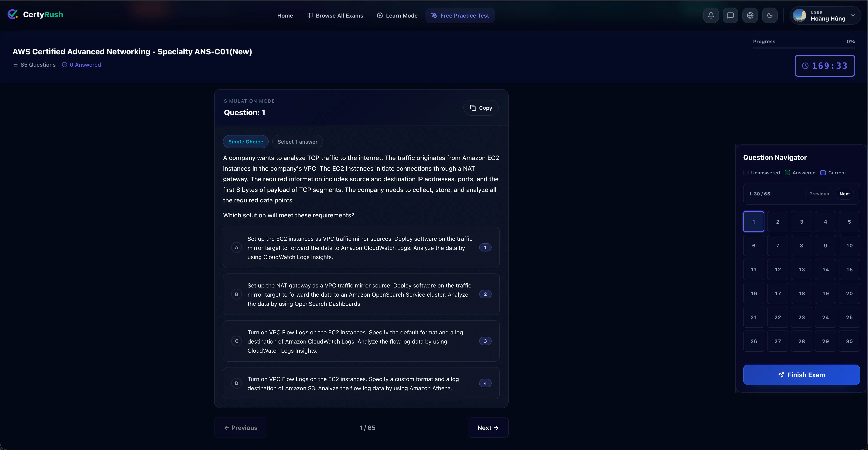Jump to question 28 in navigator
The image size is (868, 450).
[x=802, y=341]
